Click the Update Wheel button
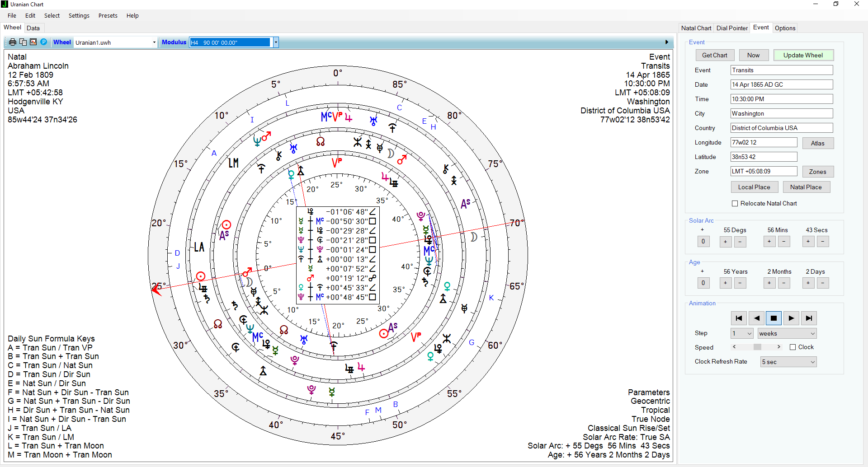Screen dimensions: 868x467 click(803, 55)
